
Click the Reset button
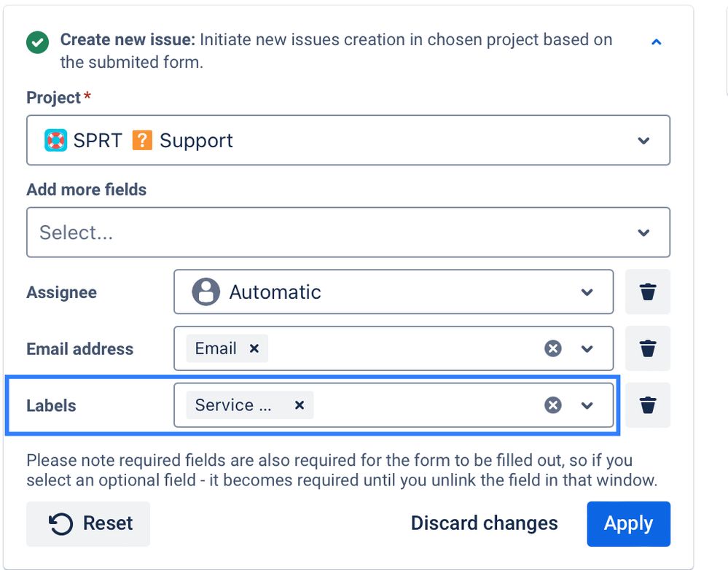pyautogui.click(x=88, y=523)
